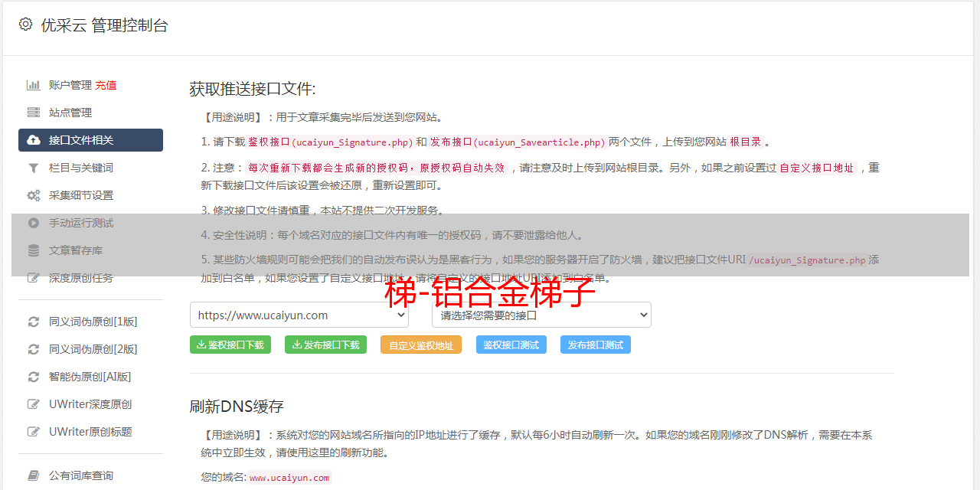The image size is (980, 490).
Task: Click the 根目录 code label in step 1
Action: tap(746, 142)
